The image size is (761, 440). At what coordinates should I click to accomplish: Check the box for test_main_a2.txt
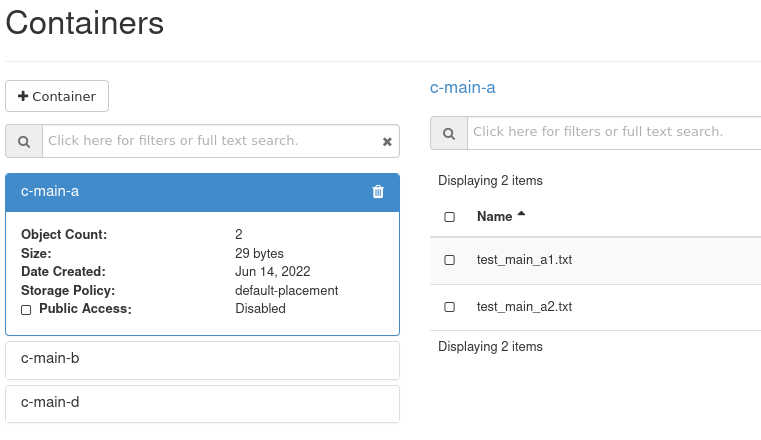pos(449,307)
